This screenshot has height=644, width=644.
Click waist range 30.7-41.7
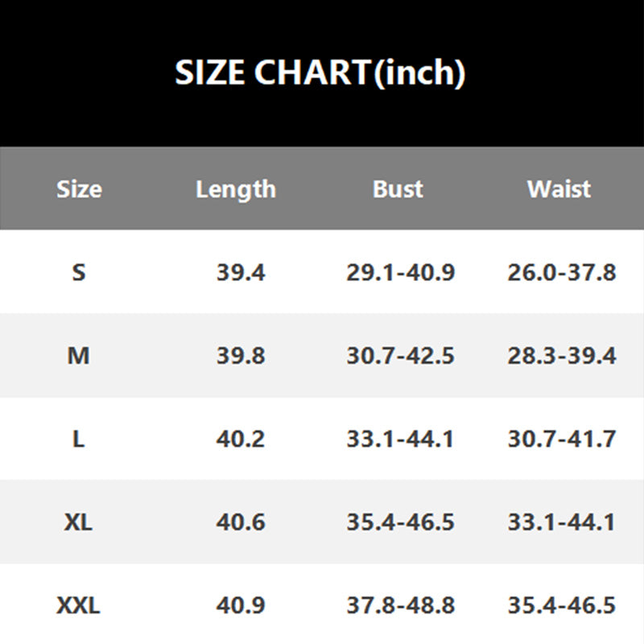(561, 439)
